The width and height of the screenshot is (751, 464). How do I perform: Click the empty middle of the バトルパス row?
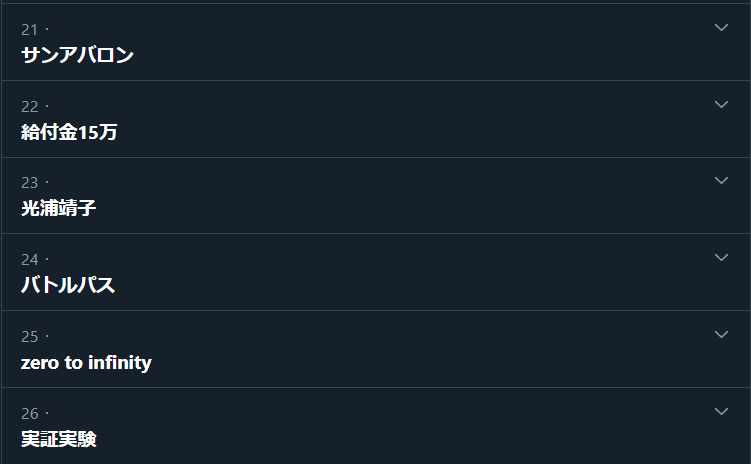coord(400,272)
